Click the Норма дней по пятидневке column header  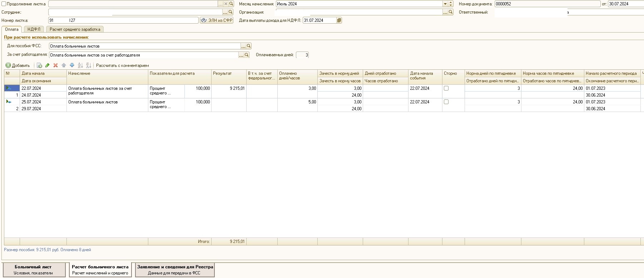coord(492,73)
